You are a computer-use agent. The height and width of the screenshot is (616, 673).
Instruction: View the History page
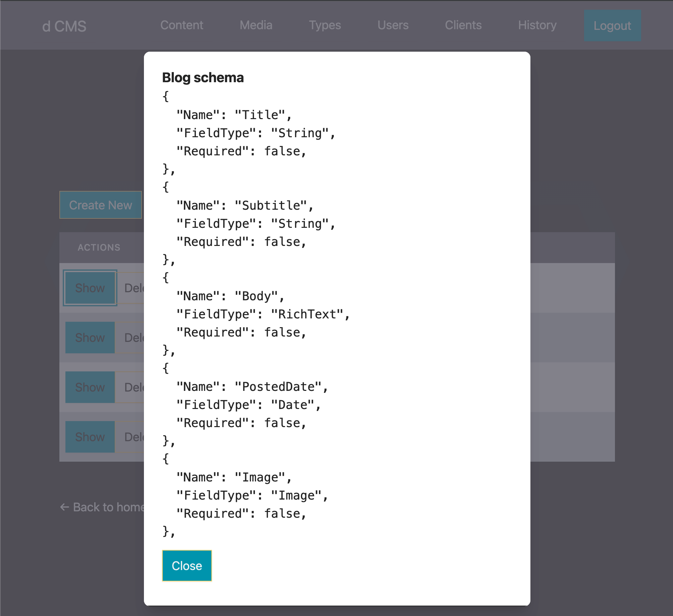pos(537,25)
